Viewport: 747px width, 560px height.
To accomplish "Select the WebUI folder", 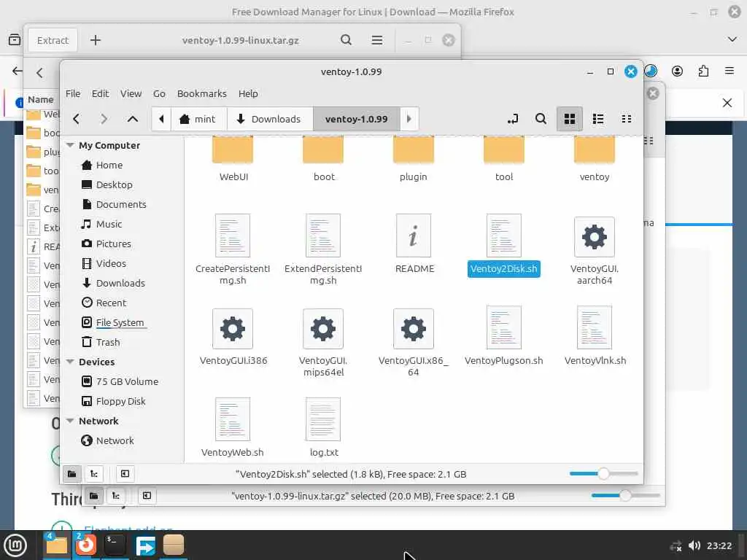I will click(x=233, y=159).
